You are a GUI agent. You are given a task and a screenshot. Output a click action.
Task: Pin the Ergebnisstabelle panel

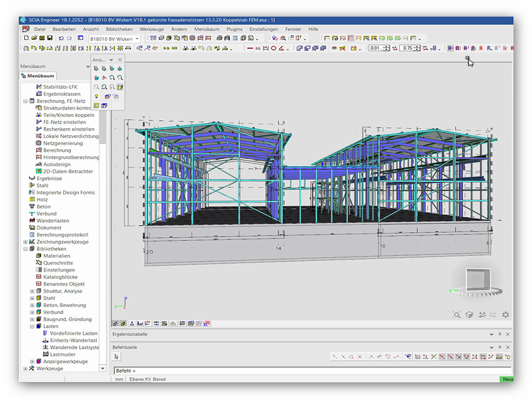[499, 334]
